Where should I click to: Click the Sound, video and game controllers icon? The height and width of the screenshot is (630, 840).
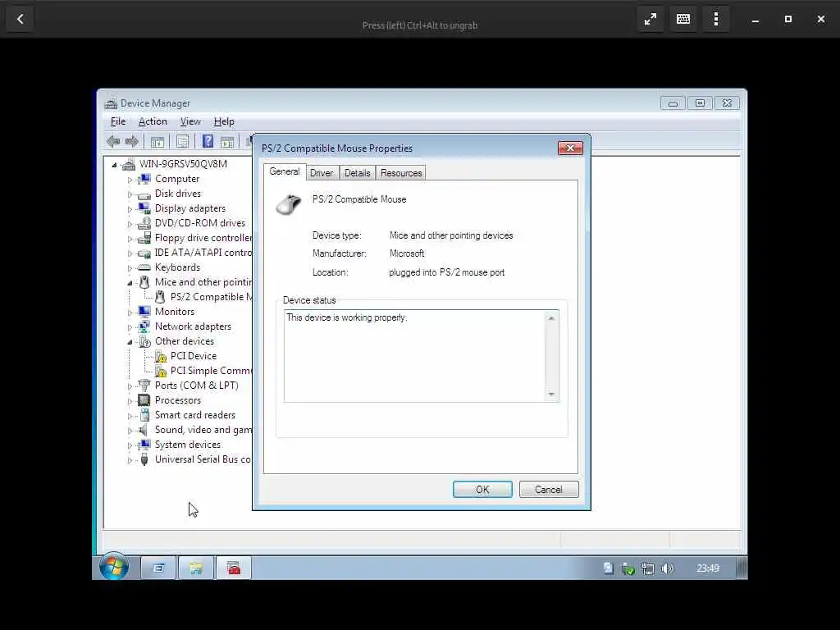tap(144, 430)
